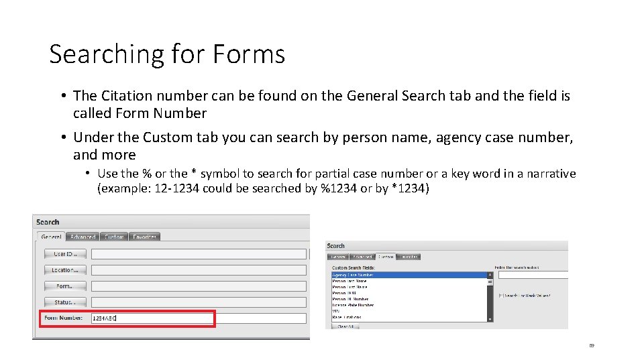Open Favorites tab in the left Search panel

145,237
